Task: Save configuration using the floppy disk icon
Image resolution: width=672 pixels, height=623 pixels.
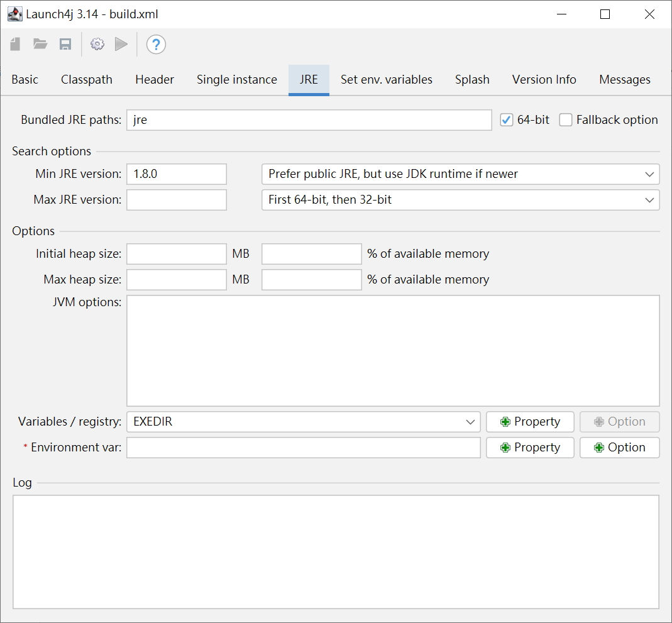Action: (65, 44)
